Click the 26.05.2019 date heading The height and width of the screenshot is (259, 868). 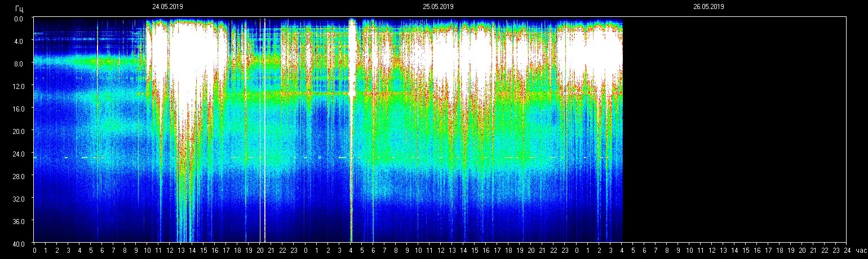[708, 7]
